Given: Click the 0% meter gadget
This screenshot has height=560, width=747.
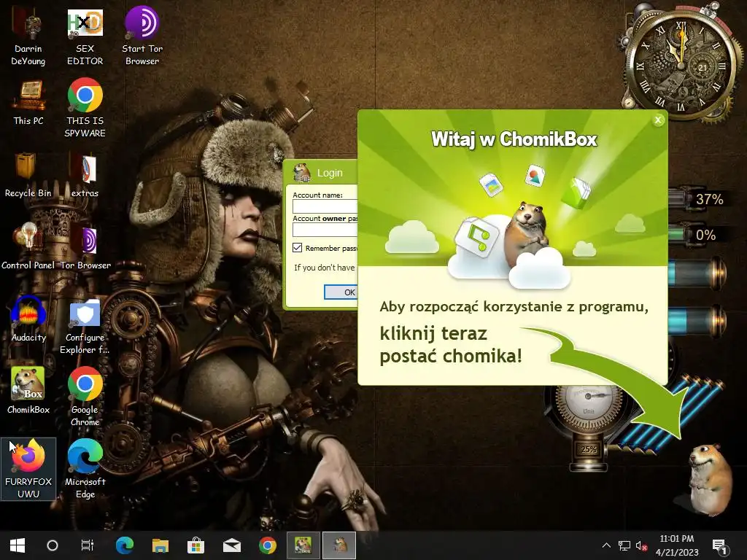Looking at the screenshot, I should coord(697,235).
